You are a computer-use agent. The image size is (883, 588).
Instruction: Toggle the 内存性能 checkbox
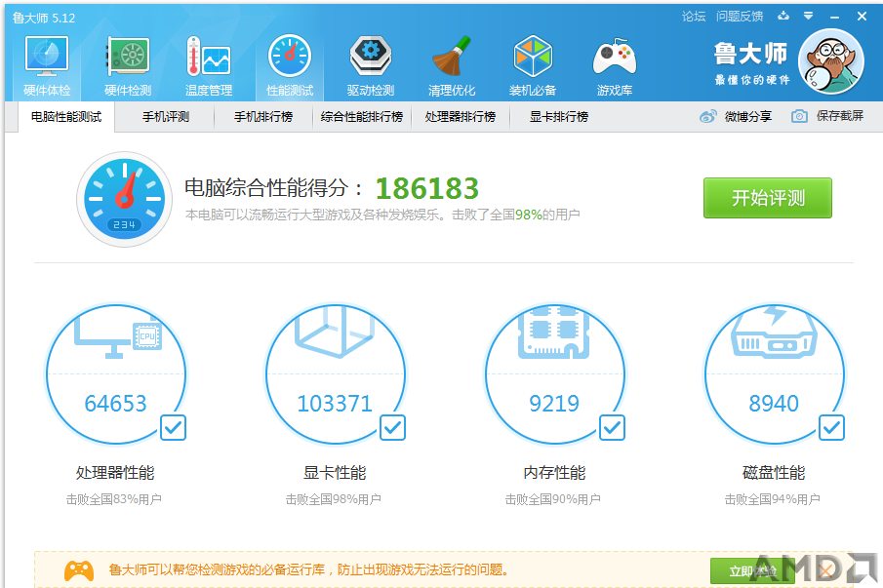pos(612,428)
